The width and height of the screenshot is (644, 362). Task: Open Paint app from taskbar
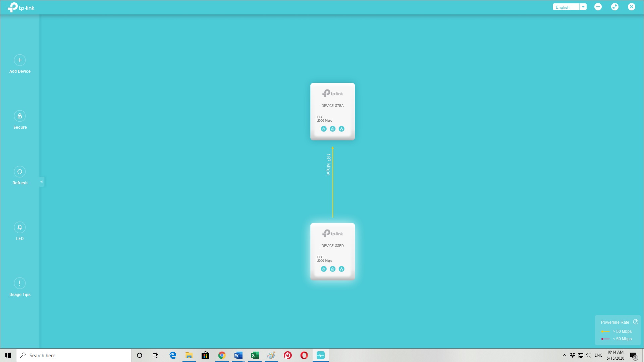pos(271,355)
